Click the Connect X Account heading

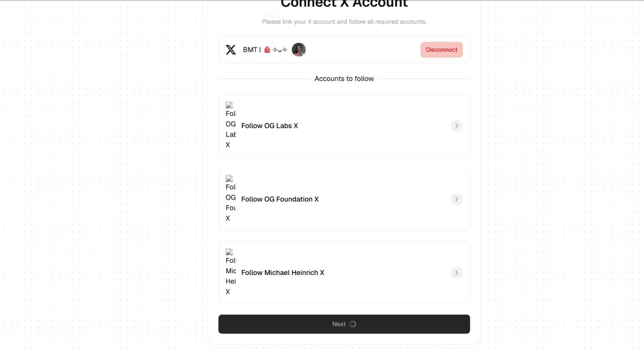344,4
